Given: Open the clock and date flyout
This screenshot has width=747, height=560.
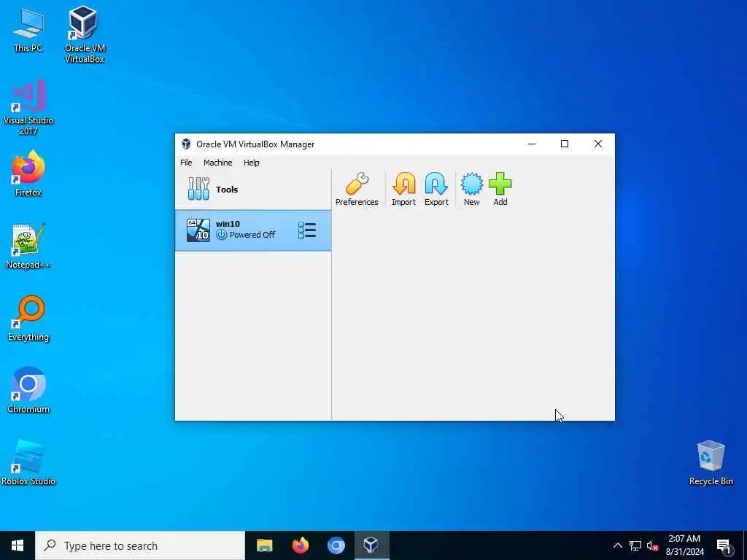Looking at the screenshot, I should (x=684, y=545).
